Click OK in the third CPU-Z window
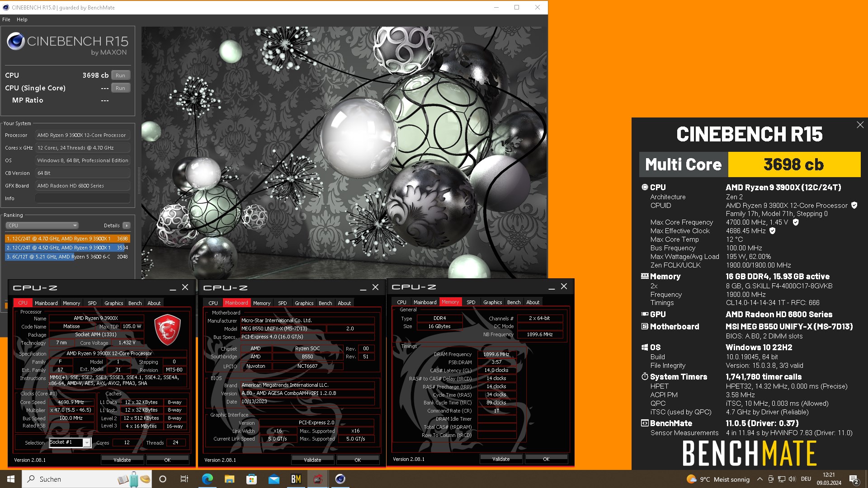 (546, 459)
